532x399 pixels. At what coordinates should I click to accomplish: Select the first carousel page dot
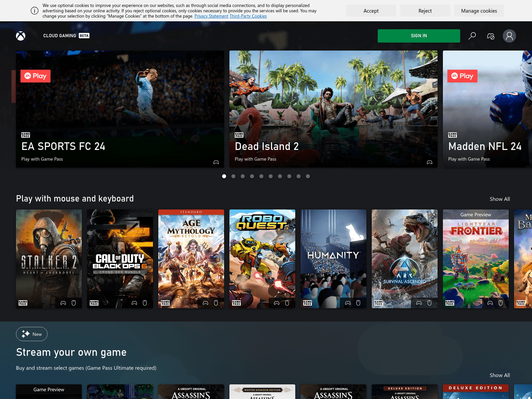224,176
